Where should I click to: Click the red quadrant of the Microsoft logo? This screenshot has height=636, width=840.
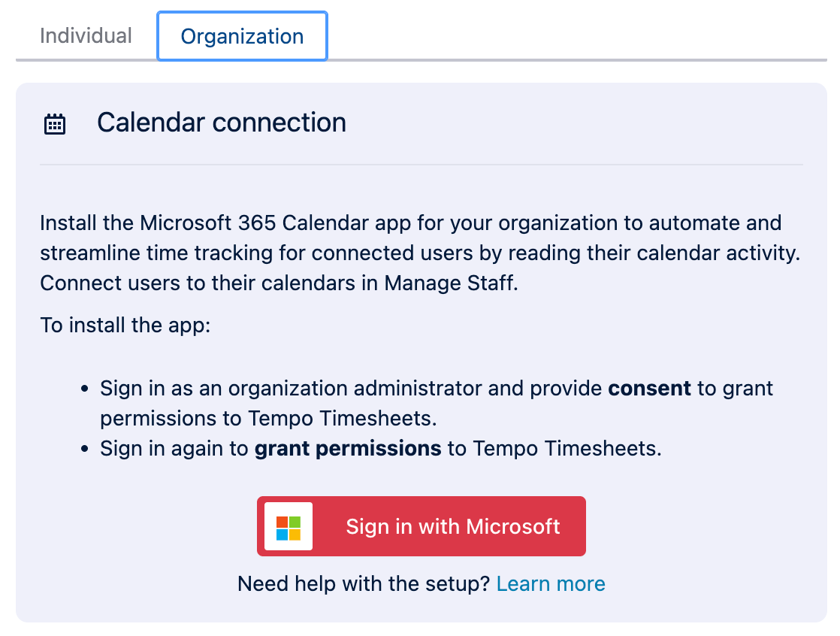point(281,521)
